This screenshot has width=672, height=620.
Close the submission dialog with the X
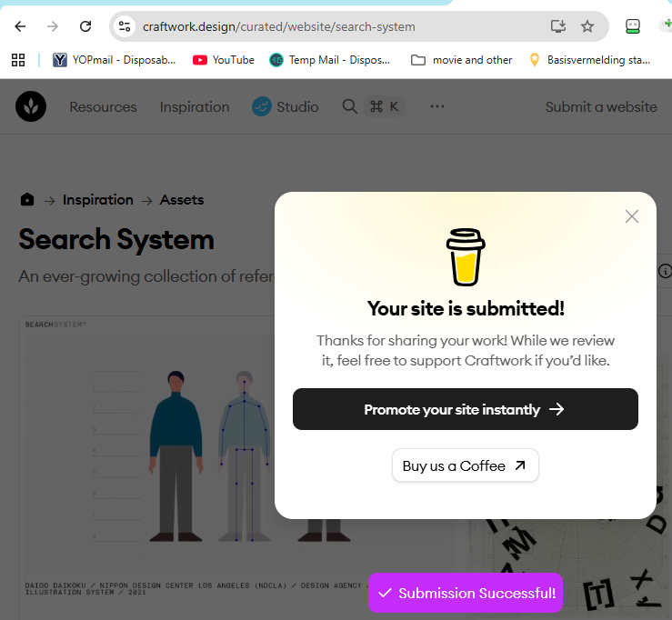(632, 216)
